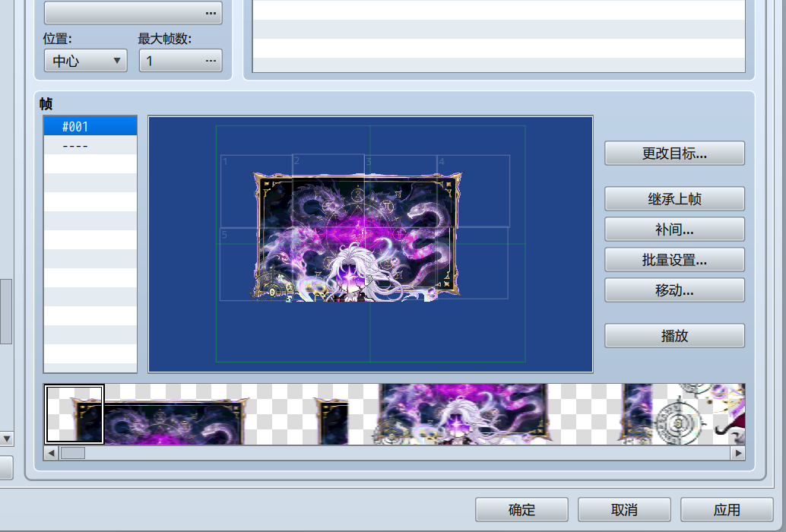Click the horizontal scrollbar left arrow under the pattern strip
The image size is (786, 532).
coord(51,454)
